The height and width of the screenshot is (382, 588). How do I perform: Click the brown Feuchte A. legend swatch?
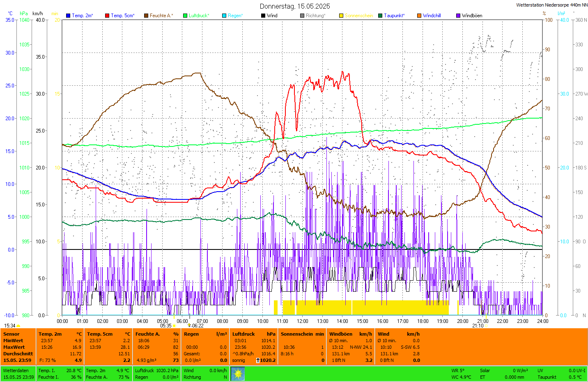(146, 16)
